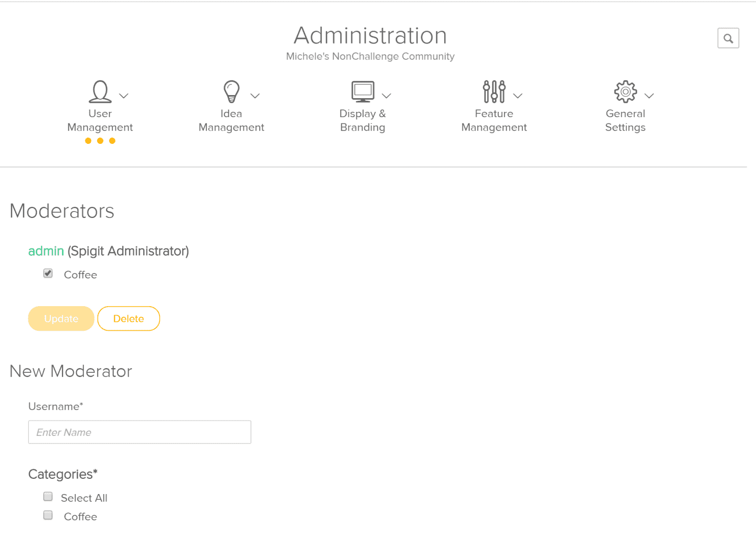Click the New Moderator heading

tap(71, 371)
